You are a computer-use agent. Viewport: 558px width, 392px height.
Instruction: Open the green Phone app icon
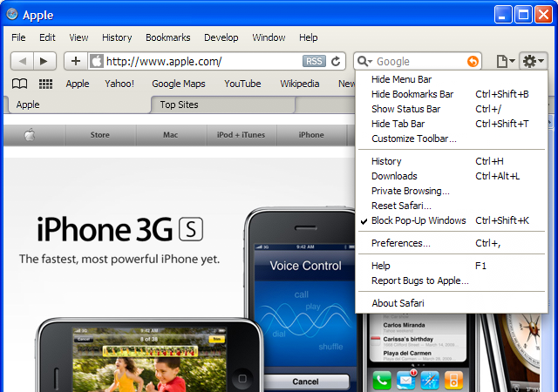382,381
